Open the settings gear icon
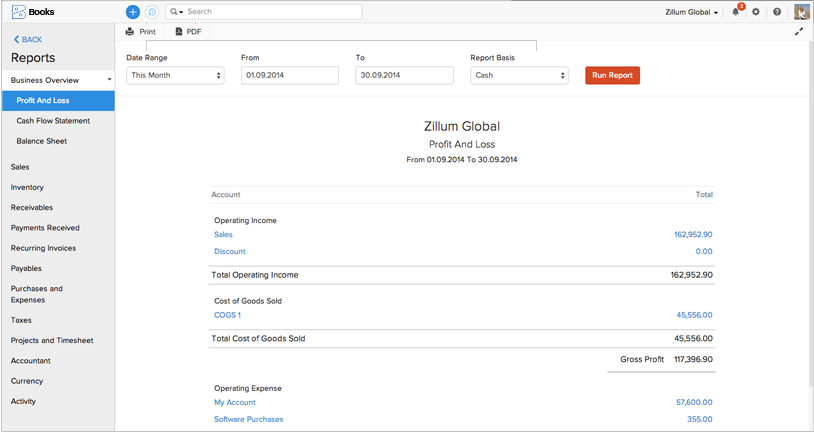Image resolution: width=814 pixels, height=433 pixels. click(x=756, y=12)
